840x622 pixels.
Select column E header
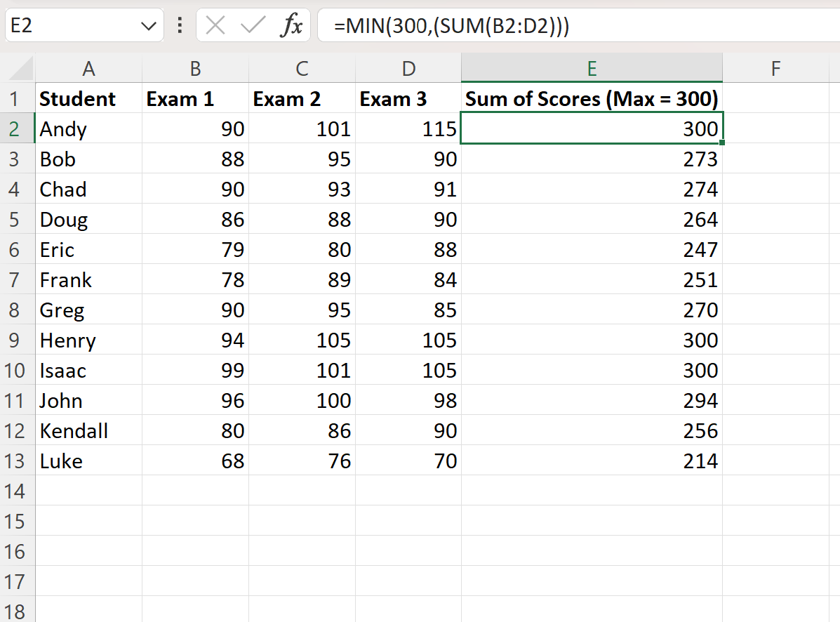pos(592,69)
